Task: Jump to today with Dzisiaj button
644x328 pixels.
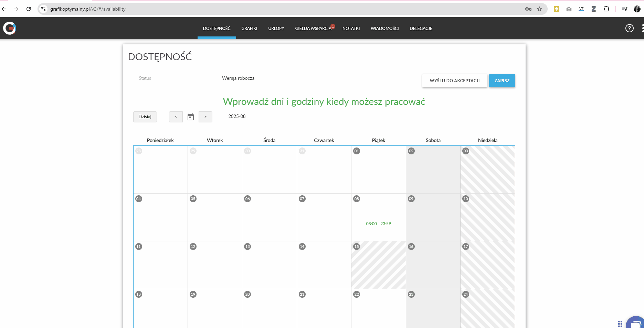Action: click(145, 117)
